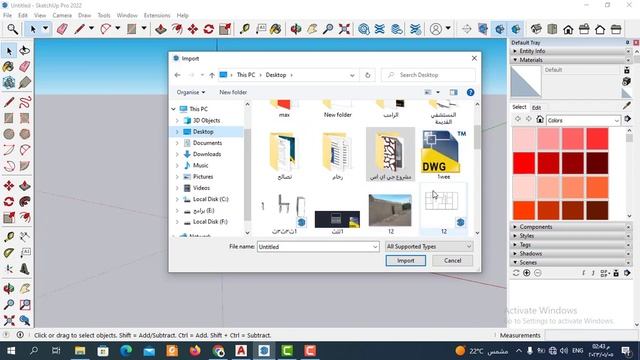This screenshot has width=640, height=360.
Task: Select the Eraser tool in top toolbar
Action: click(x=62, y=29)
